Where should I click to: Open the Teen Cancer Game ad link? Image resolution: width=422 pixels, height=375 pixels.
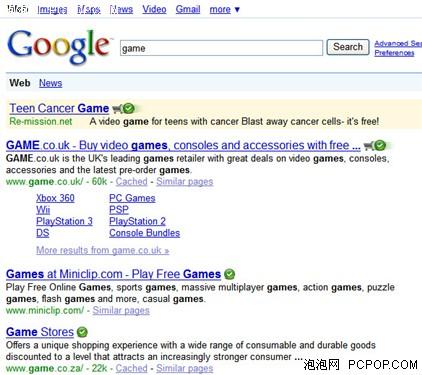59,108
